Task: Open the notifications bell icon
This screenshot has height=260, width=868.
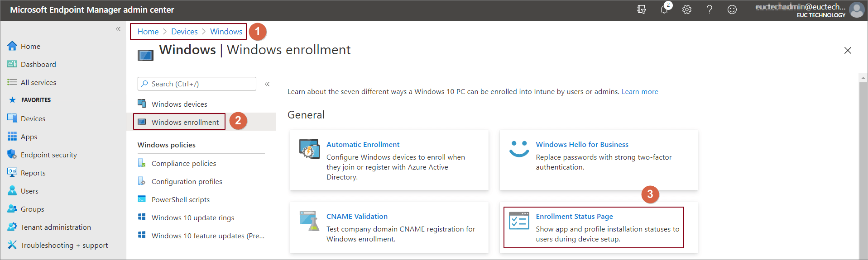Action: coord(664,9)
